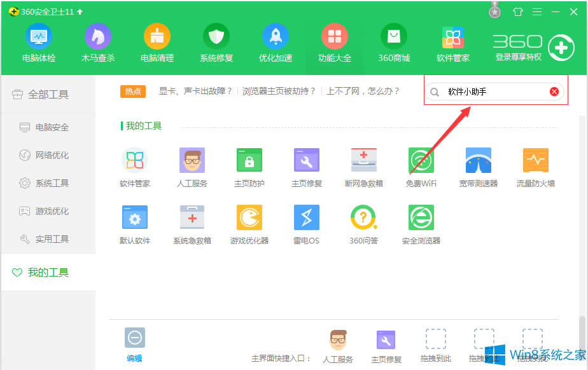Viewport: 588px width, 370px height.
Task: Launch 免费WiFi tool
Action: [x=421, y=167]
